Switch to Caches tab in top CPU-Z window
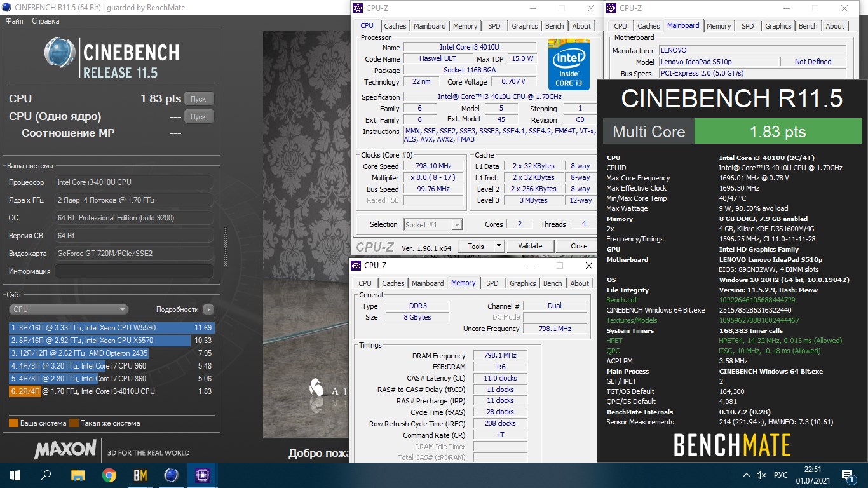 pyautogui.click(x=395, y=26)
